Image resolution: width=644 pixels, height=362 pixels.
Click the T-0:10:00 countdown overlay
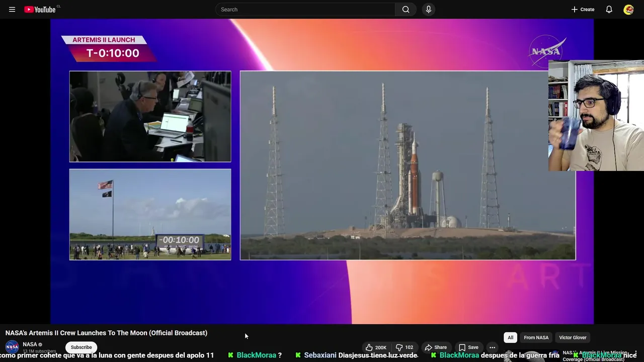click(x=113, y=53)
